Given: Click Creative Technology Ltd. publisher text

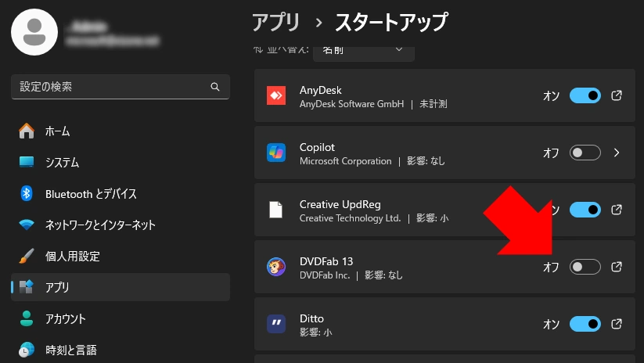Looking at the screenshot, I should [x=350, y=218].
